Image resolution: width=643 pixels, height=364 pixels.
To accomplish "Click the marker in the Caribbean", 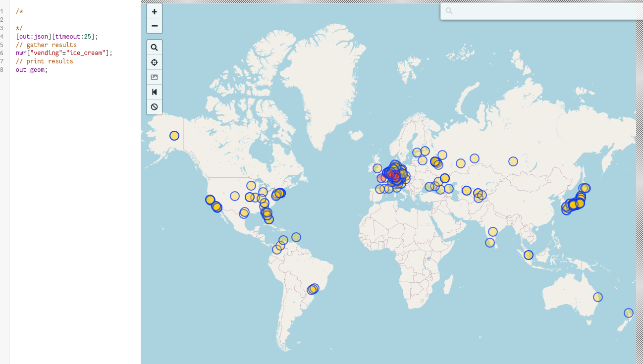I will (296, 237).
